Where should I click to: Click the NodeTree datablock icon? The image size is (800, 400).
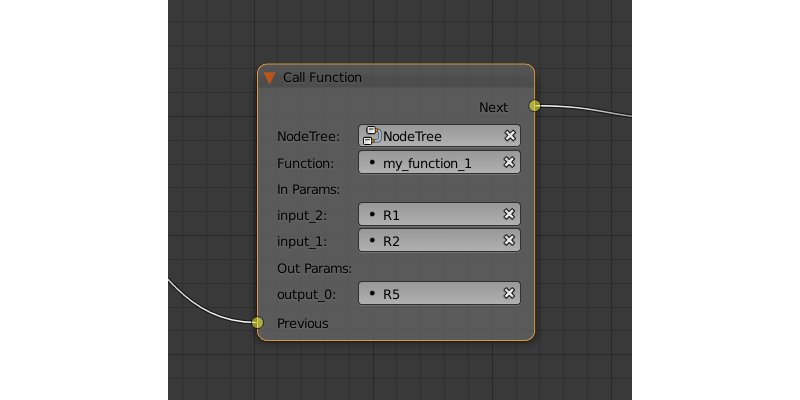pos(372,136)
